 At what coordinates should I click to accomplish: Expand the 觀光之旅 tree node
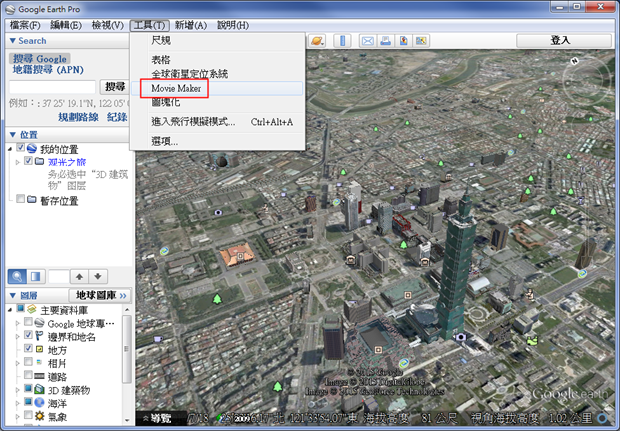pyautogui.click(x=17, y=162)
